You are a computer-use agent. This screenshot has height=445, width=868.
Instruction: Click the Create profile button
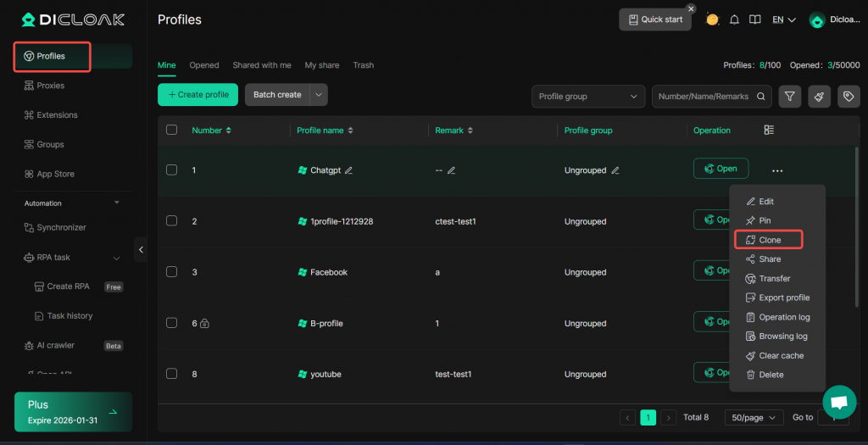click(198, 95)
